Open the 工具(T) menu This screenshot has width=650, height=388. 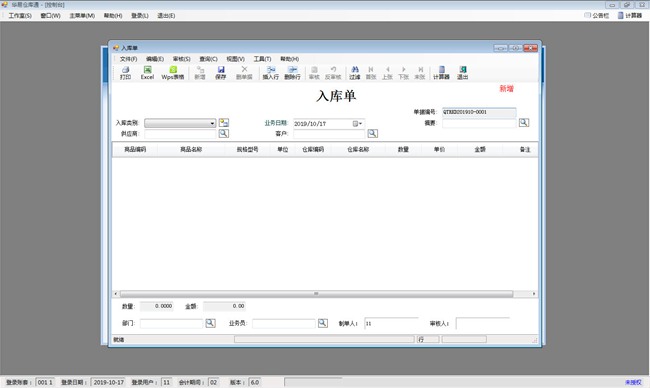pos(262,59)
